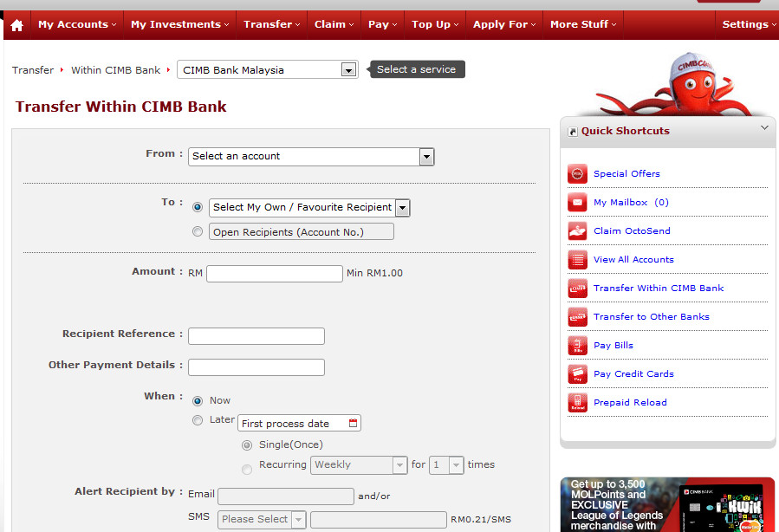
Task: Open the Select My Own / Favourite Recipient dropdown
Action: tap(309, 208)
